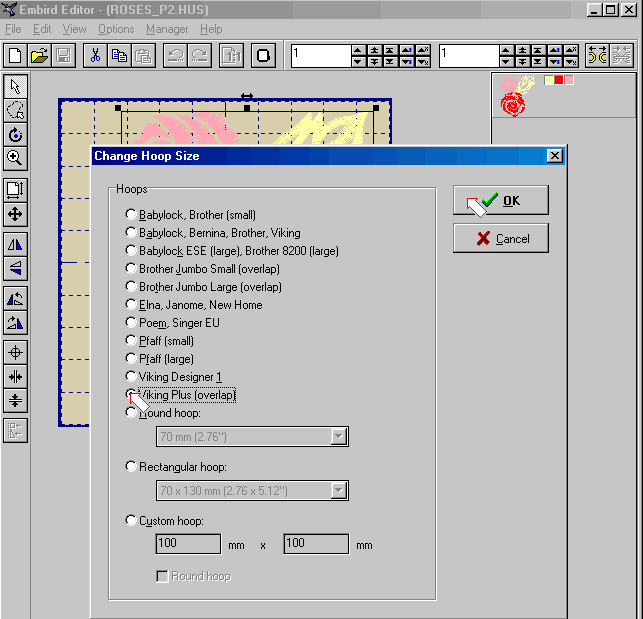Select Babylock, Bernina, Brother, Viking hoop
Screen dimensions: 643x619
(x=213, y=233)
